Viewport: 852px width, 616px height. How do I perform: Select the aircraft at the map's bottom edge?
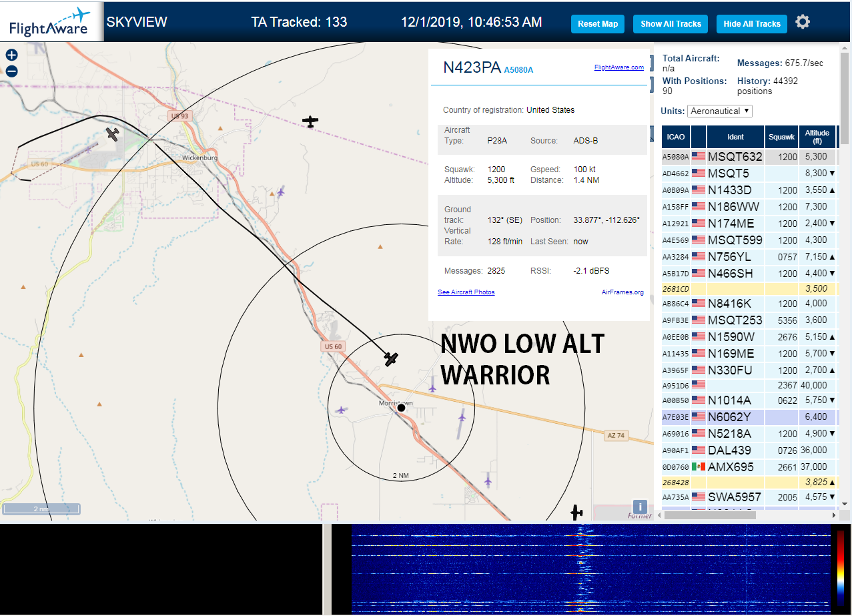pyautogui.click(x=576, y=513)
